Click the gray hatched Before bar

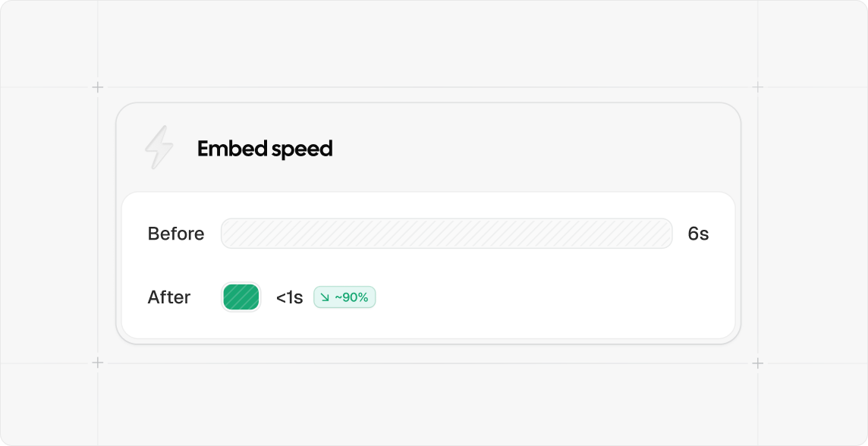[447, 234]
